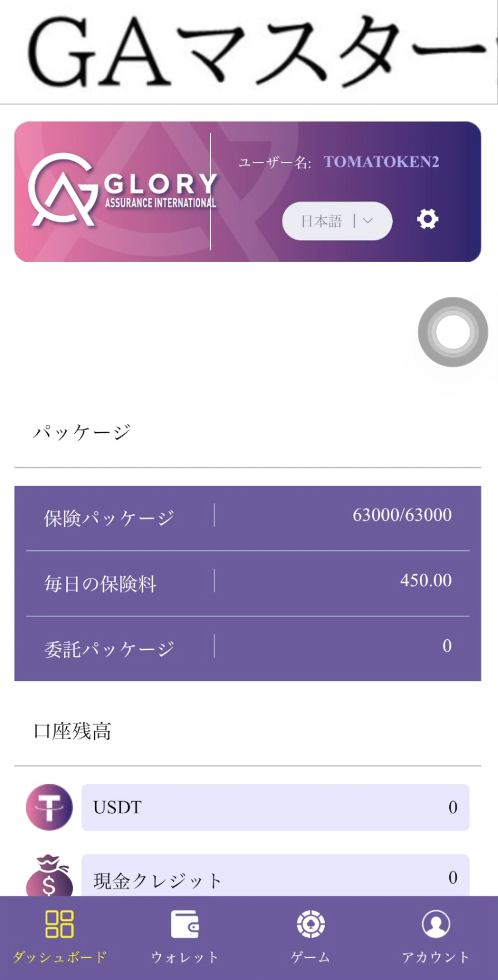Switch to the ウォレット tab
This screenshot has height=980, width=498.
[x=185, y=957]
